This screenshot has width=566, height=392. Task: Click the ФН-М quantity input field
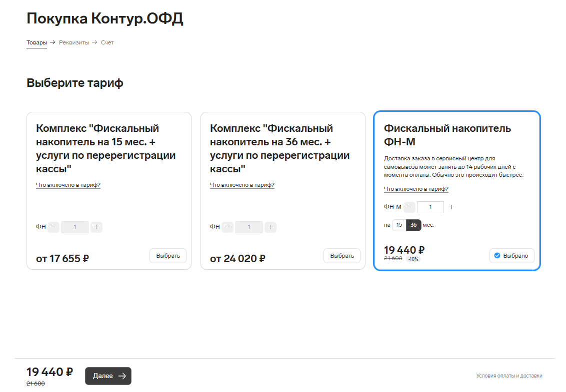[430, 207]
